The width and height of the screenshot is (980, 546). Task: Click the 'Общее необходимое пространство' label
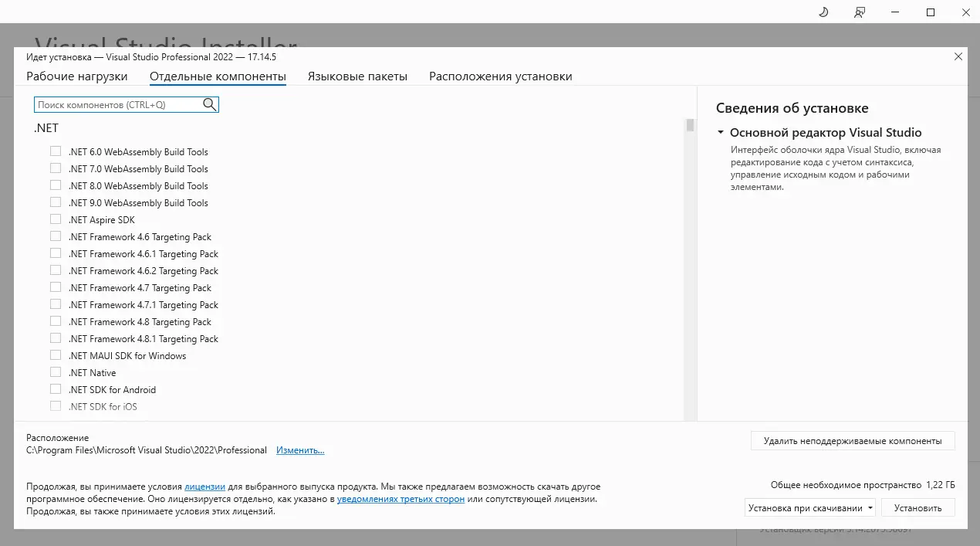(846, 485)
